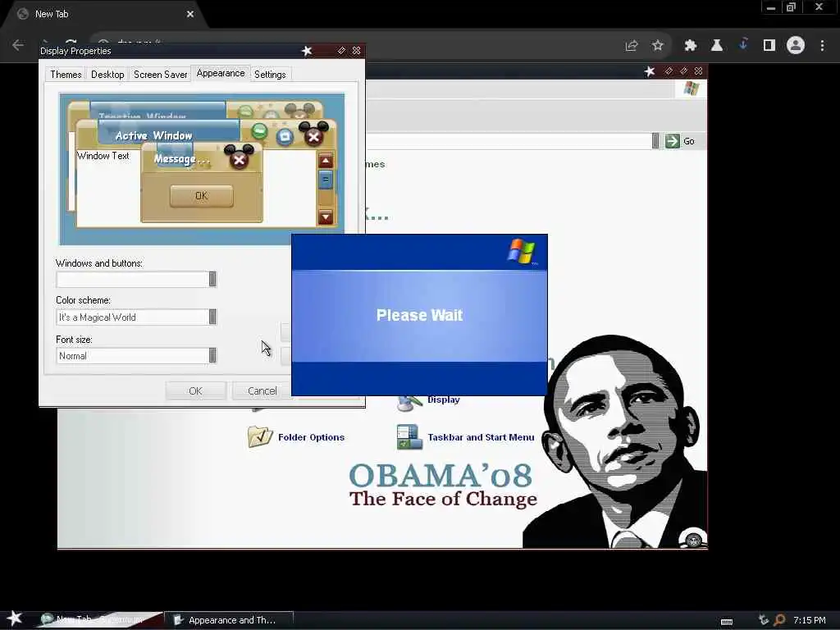
Task: Expand the Windows and buttons dropdown
Action: pyautogui.click(x=212, y=279)
